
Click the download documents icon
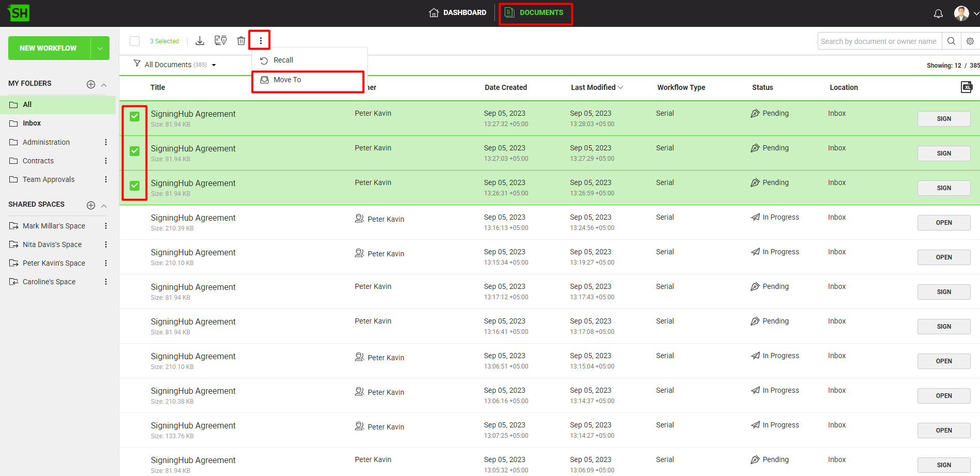200,41
